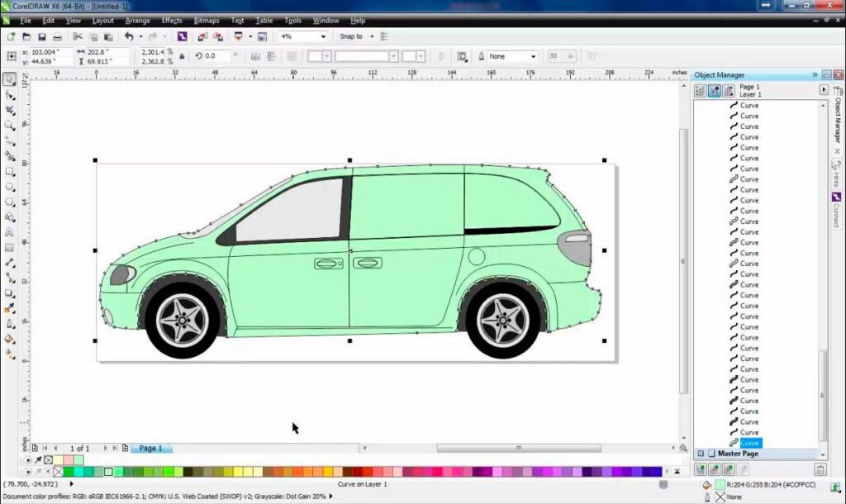Viewport: 846px width, 504px height.
Task: Click the Save icon on the toolbar
Action: click(x=41, y=37)
